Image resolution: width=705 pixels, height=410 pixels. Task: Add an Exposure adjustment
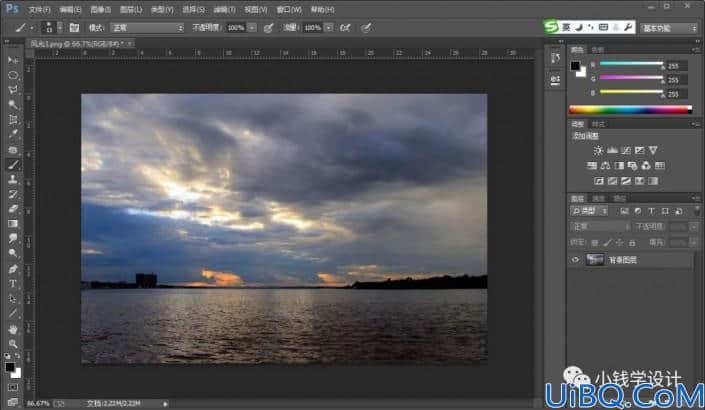[x=639, y=150]
